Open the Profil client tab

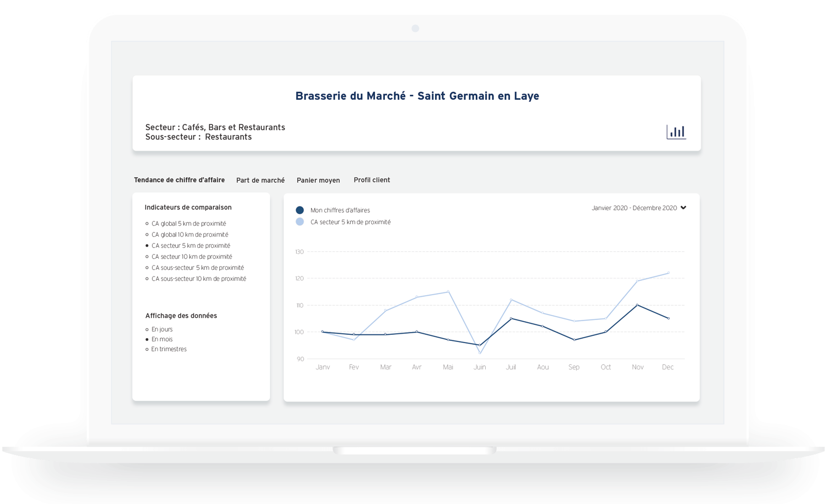click(372, 180)
